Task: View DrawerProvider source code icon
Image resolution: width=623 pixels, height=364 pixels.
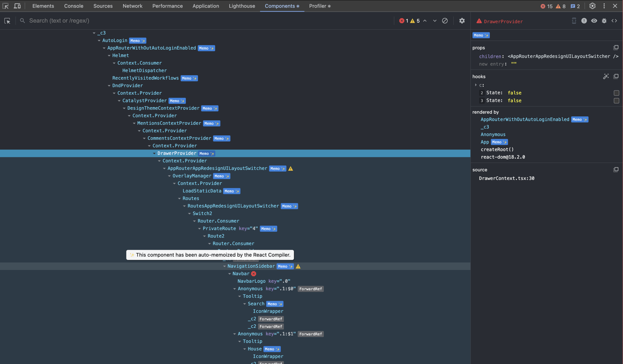Action: click(x=614, y=21)
